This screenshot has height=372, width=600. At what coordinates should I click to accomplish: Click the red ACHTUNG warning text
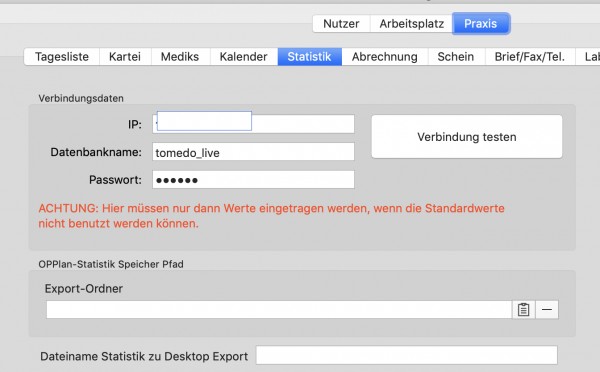pos(271,216)
